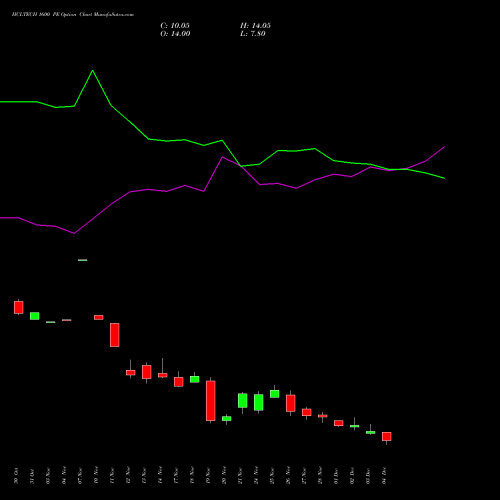Select the 17 Nov date label

pyautogui.click(x=176, y=476)
